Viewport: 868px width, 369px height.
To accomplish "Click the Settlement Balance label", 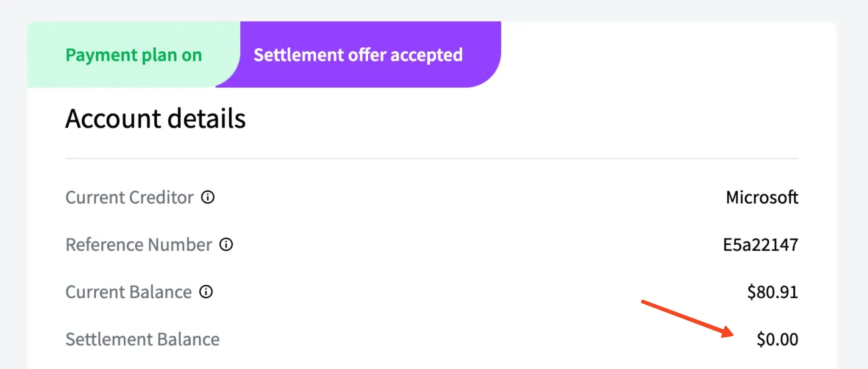I will click(142, 339).
